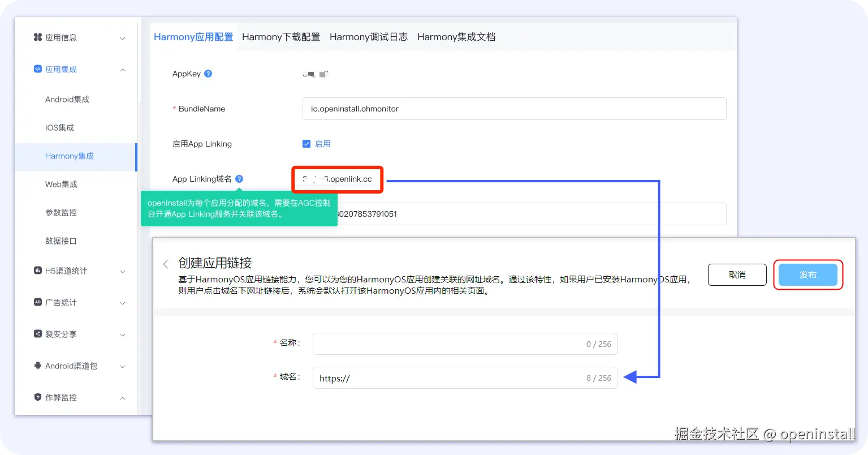Collapse the 作弊监控 chevron
Image resolution: width=868 pixels, height=455 pixels.
[x=123, y=398]
